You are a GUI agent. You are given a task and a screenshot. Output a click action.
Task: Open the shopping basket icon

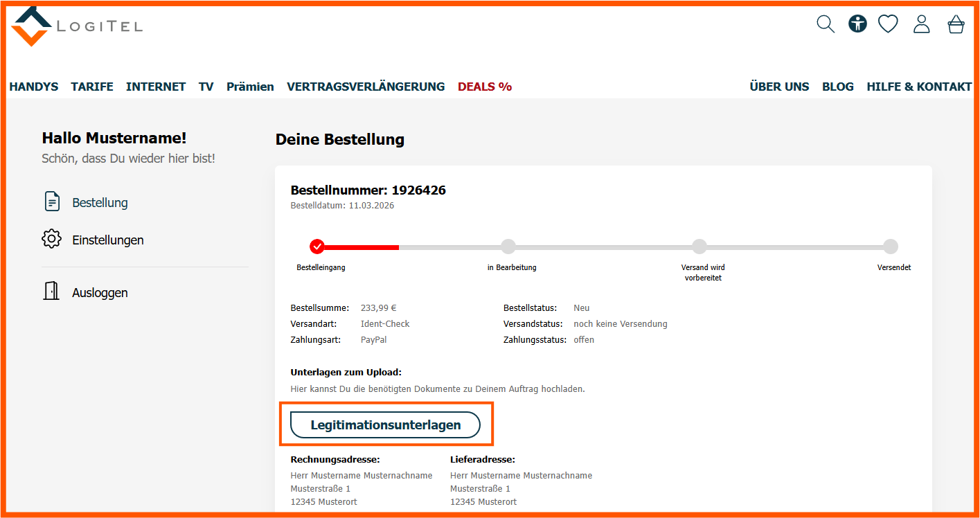point(956,24)
